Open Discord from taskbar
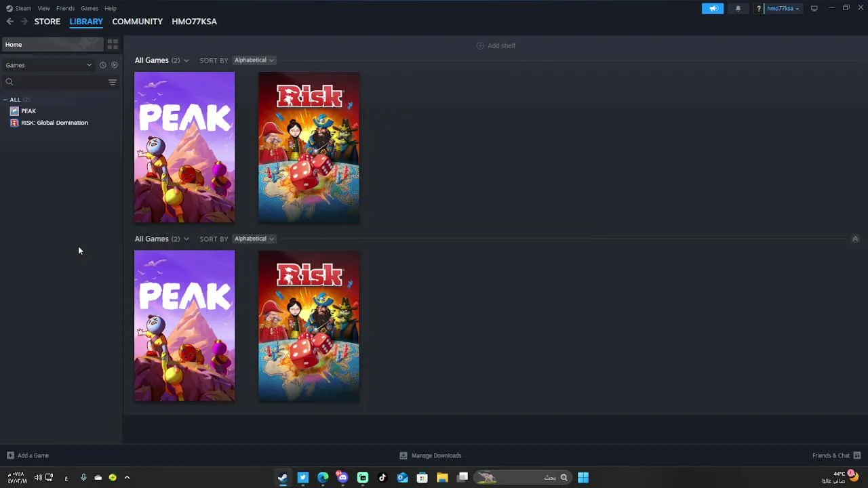The image size is (868, 488). [342, 478]
